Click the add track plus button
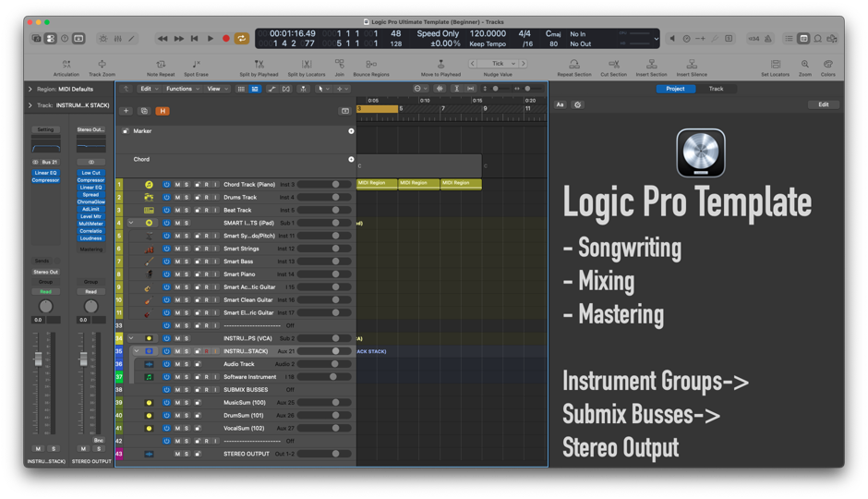The width and height of the screenshot is (868, 499). (x=127, y=111)
